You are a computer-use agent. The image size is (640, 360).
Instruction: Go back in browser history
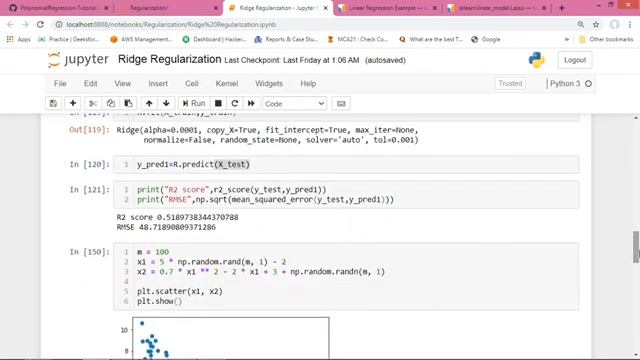pos(11,24)
